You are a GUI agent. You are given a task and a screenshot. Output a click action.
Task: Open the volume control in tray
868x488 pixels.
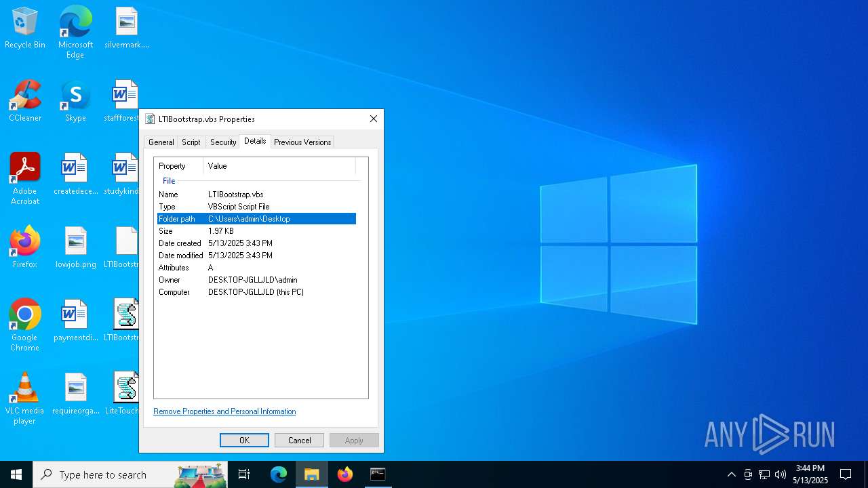[x=781, y=474]
